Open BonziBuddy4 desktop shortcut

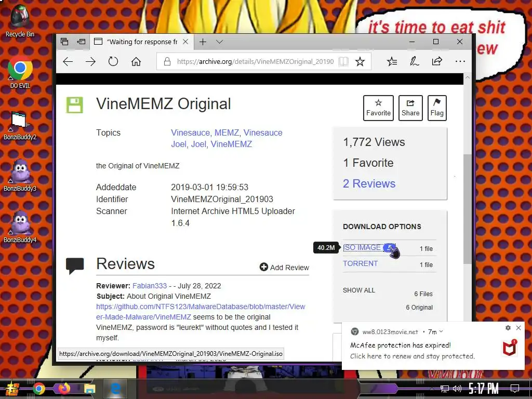tap(20, 228)
